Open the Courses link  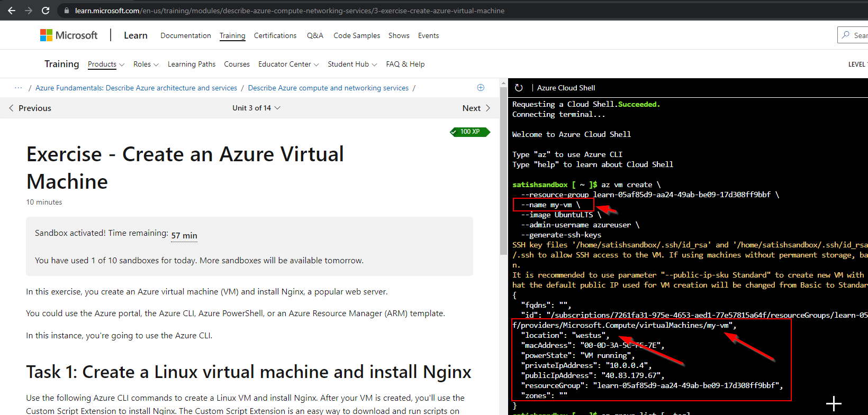[237, 64]
